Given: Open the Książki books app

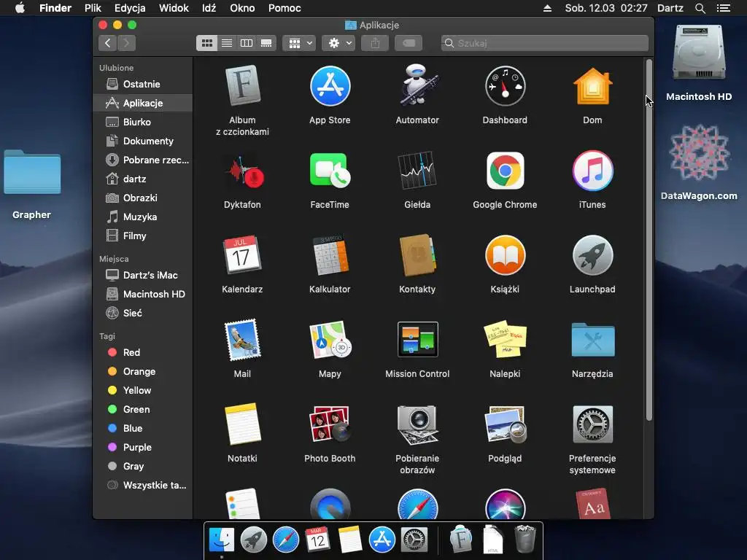Looking at the screenshot, I should click(x=505, y=255).
